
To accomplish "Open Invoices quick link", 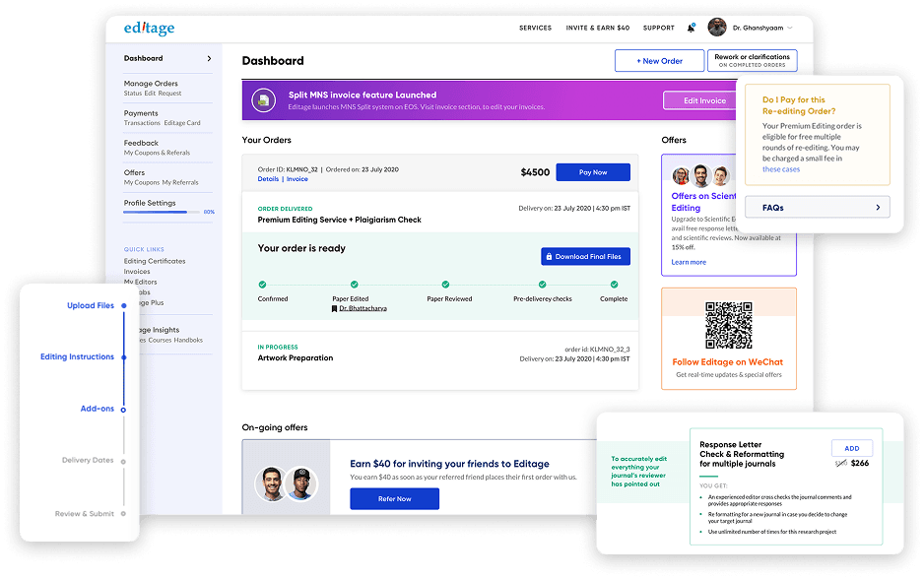I will (x=137, y=272).
